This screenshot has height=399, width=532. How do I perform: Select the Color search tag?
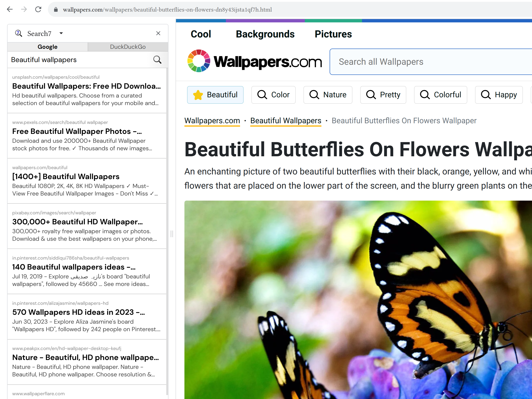tap(274, 95)
